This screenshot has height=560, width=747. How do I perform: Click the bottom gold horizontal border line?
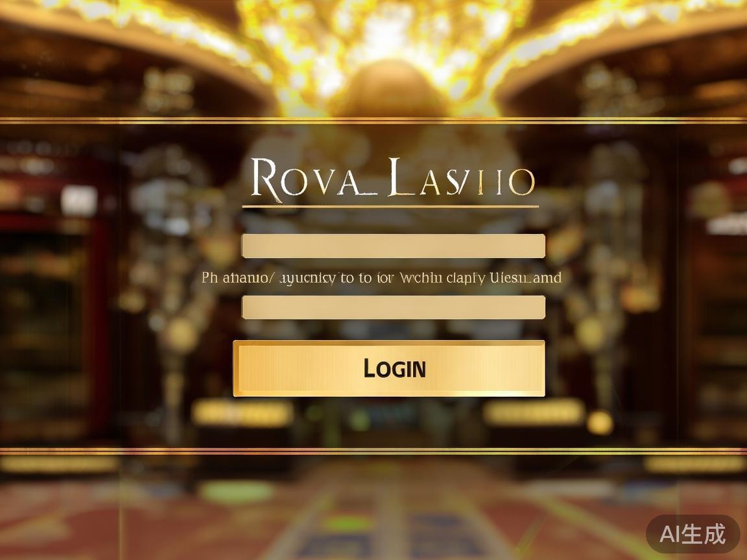[x=373, y=450]
